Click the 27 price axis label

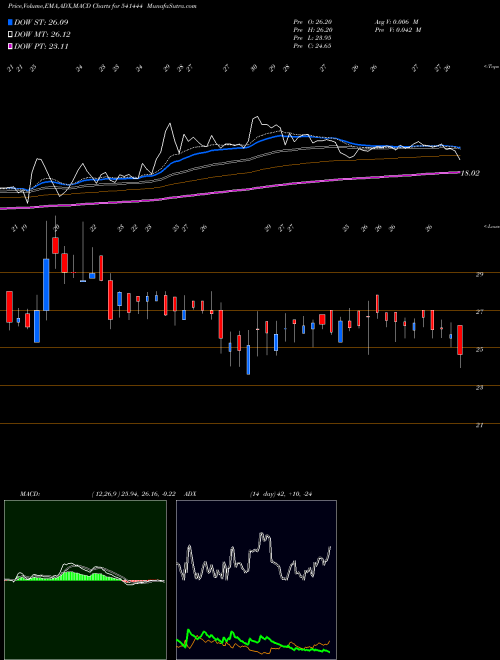click(479, 312)
